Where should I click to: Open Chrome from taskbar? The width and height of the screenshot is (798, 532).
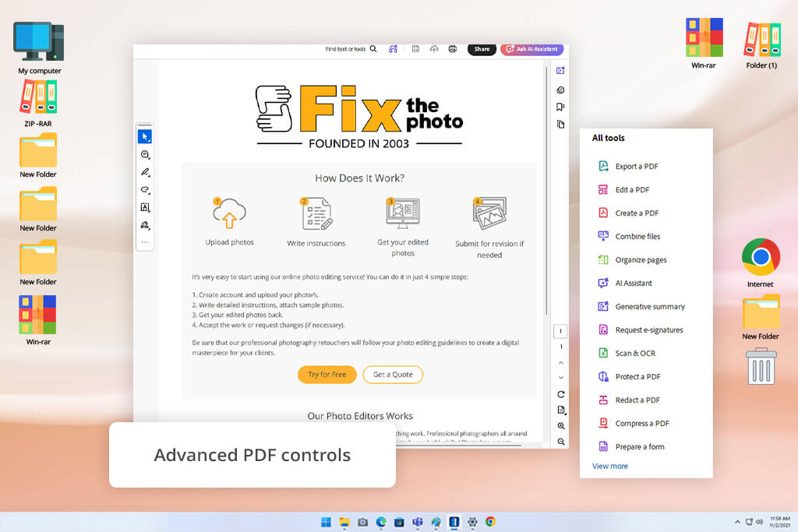tap(491, 522)
